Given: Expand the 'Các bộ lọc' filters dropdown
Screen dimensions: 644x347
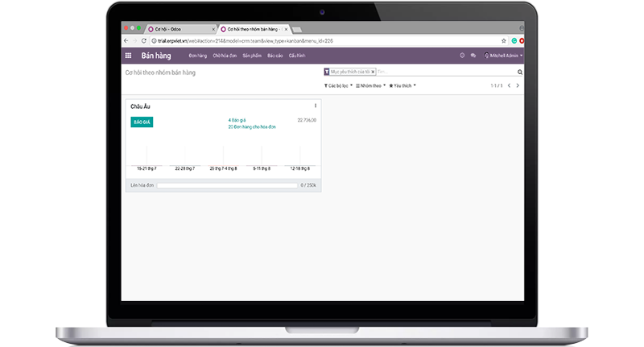Looking at the screenshot, I should tap(338, 85).
